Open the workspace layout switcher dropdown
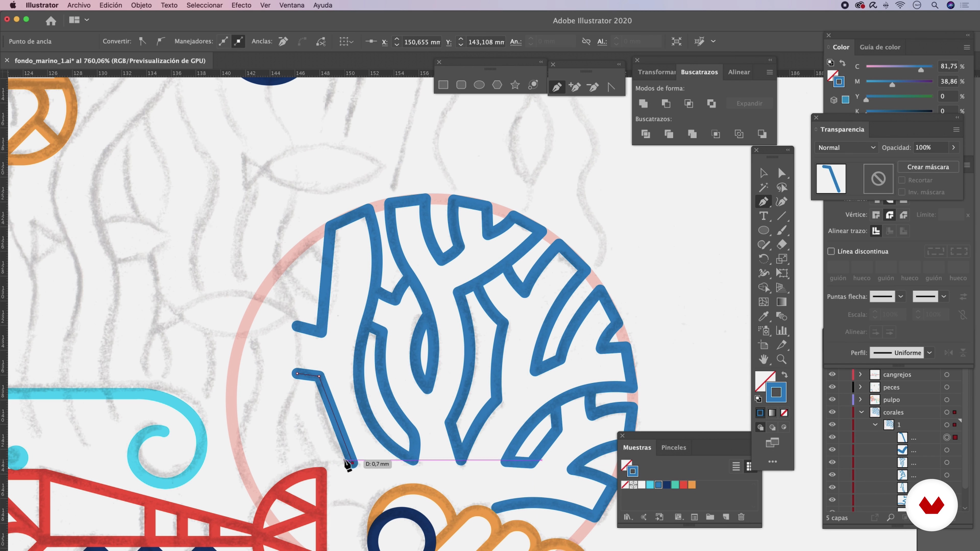This screenshot has width=980, height=551. (79, 20)
